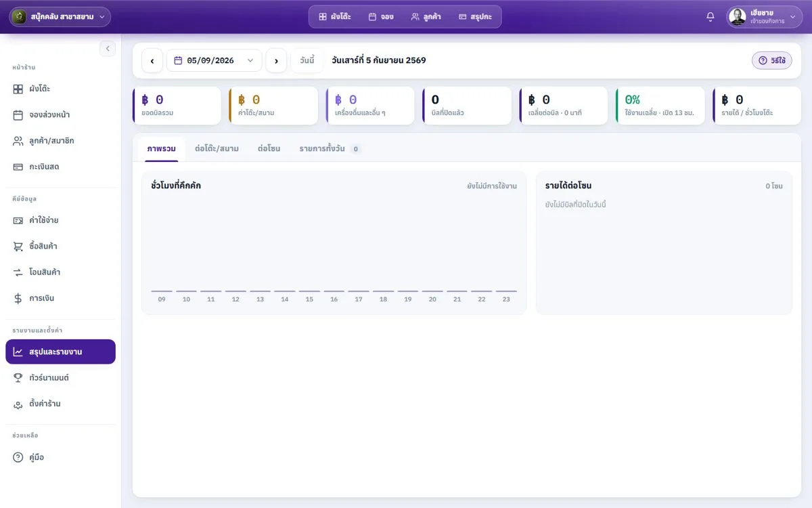Switch to the รายการทั้งวัน tab
The image size is (812, 508).
(330, 148)
